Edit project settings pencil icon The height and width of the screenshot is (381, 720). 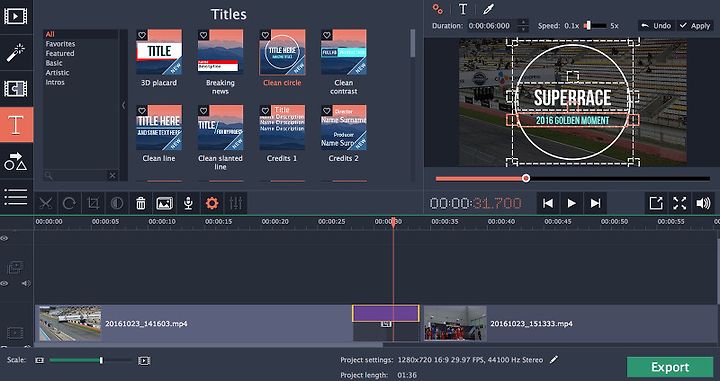pyautogui.click(x=554, y=359)
